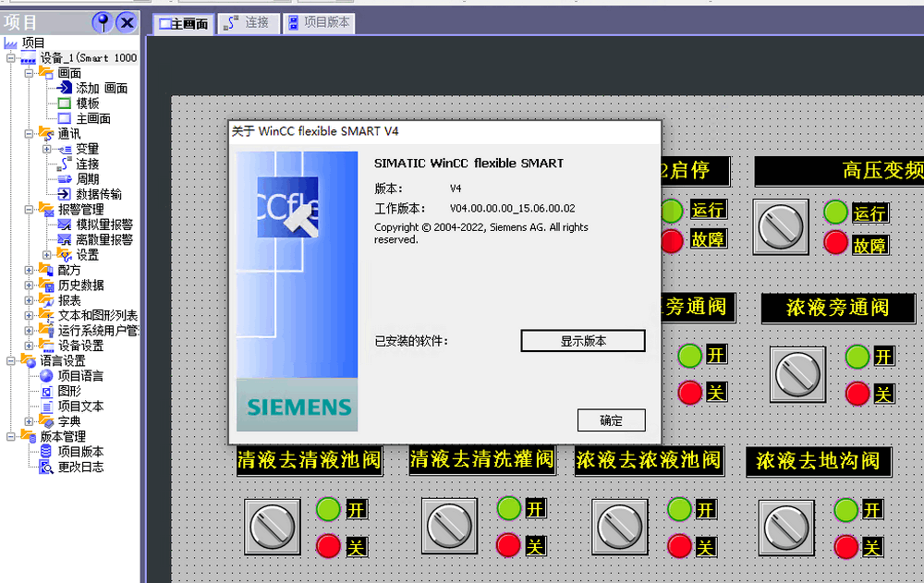Pin the 项目 panel with pushpin icon
The height and width of the screenshot is (583, 924).
[x=103, y=22]
